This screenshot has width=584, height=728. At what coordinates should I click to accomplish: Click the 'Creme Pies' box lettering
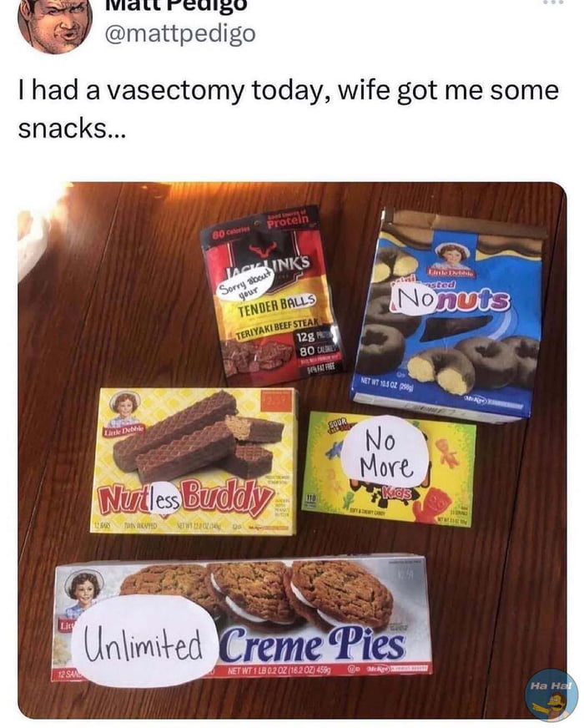point(312,645)
